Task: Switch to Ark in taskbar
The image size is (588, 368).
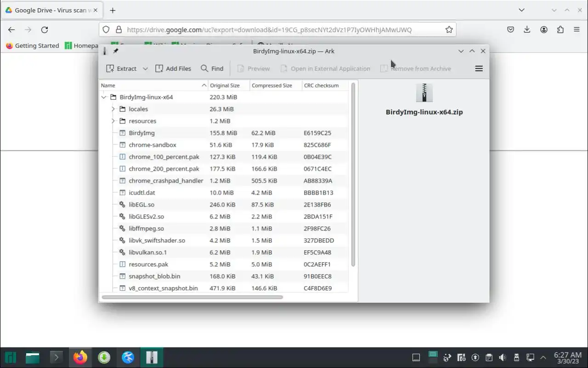Action: [152, 357]
